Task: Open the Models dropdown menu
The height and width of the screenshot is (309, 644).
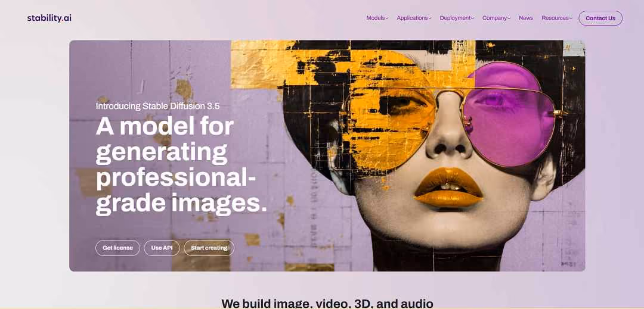Action: (x=377, y=18)
